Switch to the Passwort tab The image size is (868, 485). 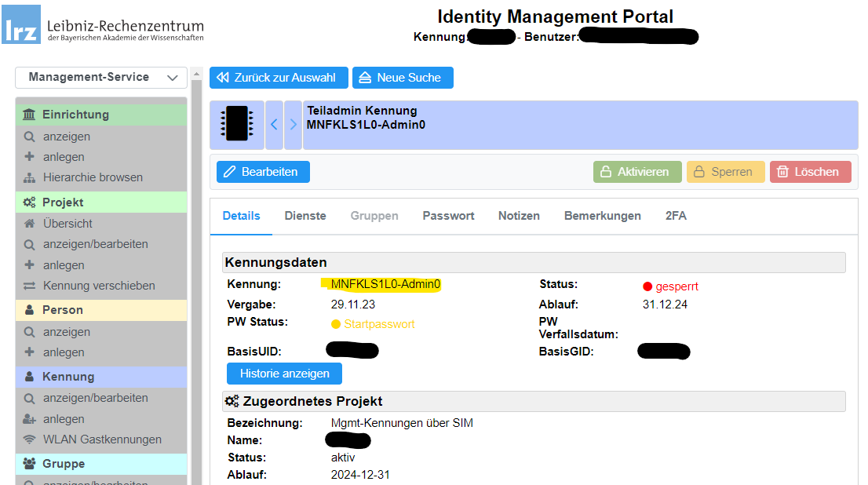point(448,216)
